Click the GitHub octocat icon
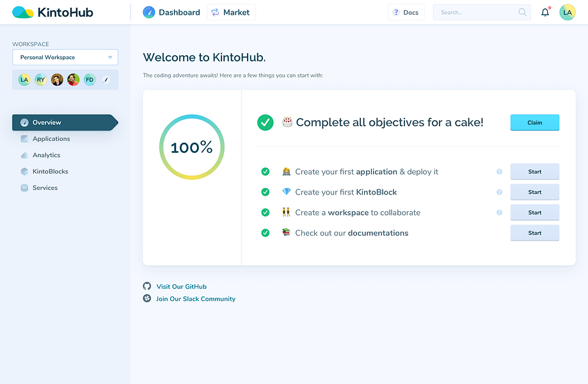Viewport: 588px width, 384px height. coord(147,286)
